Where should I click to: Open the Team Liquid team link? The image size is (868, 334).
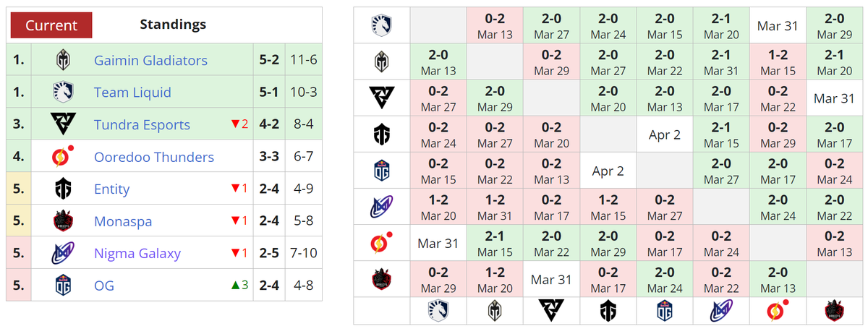click(132, 93)
